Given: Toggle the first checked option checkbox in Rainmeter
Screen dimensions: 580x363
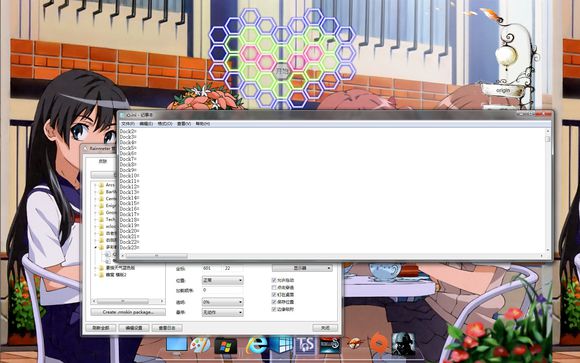Looking at the screenshot, I should (274, 280).
